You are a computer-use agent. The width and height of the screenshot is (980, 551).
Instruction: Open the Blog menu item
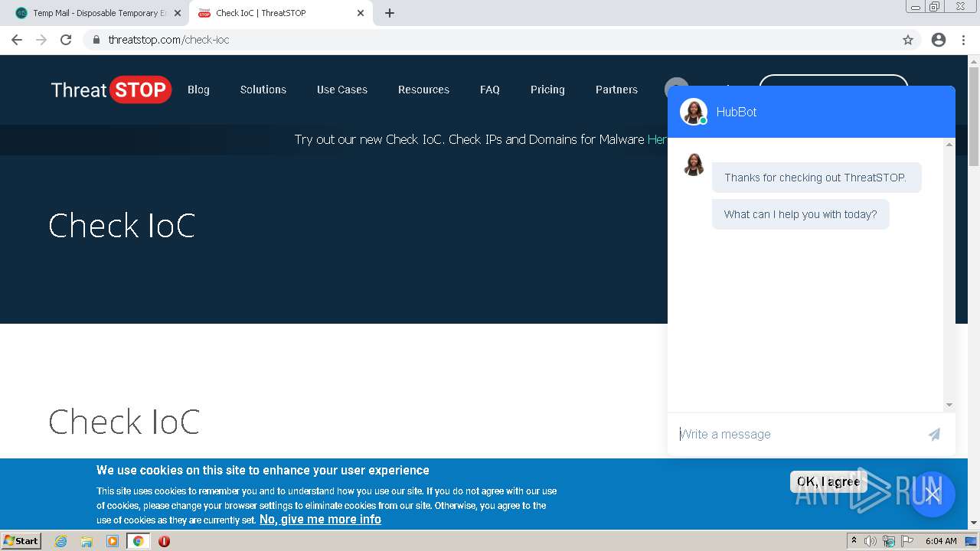(x=198, y=90)
